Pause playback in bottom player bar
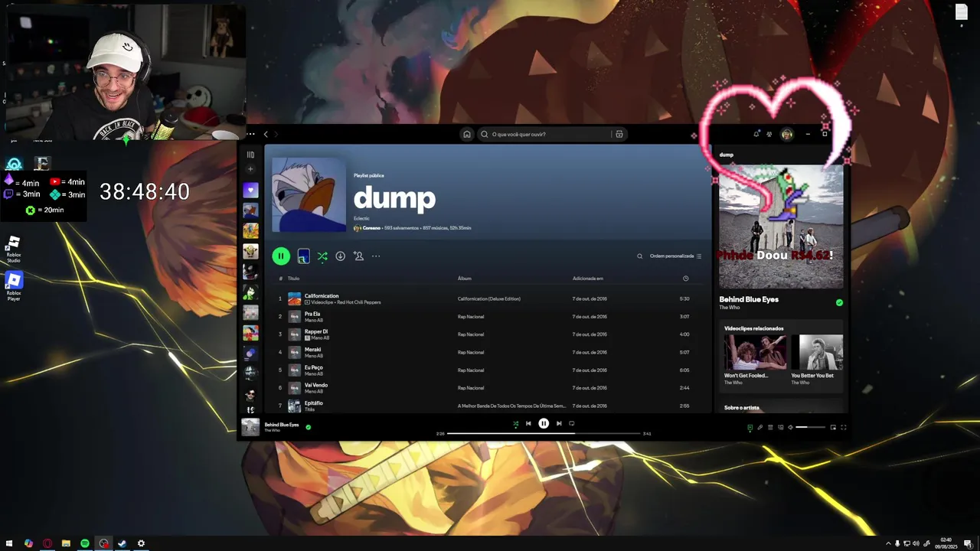The width and height of the screenshot is (980, 551). 544,423
